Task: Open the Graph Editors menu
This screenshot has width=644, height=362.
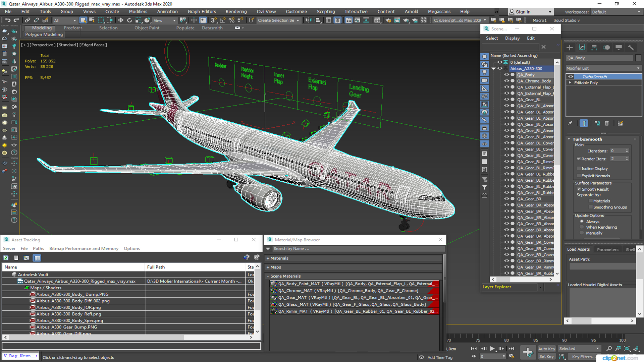Action: 202,12
